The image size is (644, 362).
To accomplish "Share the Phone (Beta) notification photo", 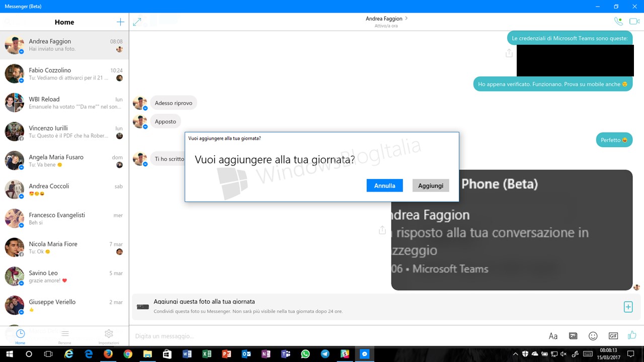I will [x=382, y=230].
